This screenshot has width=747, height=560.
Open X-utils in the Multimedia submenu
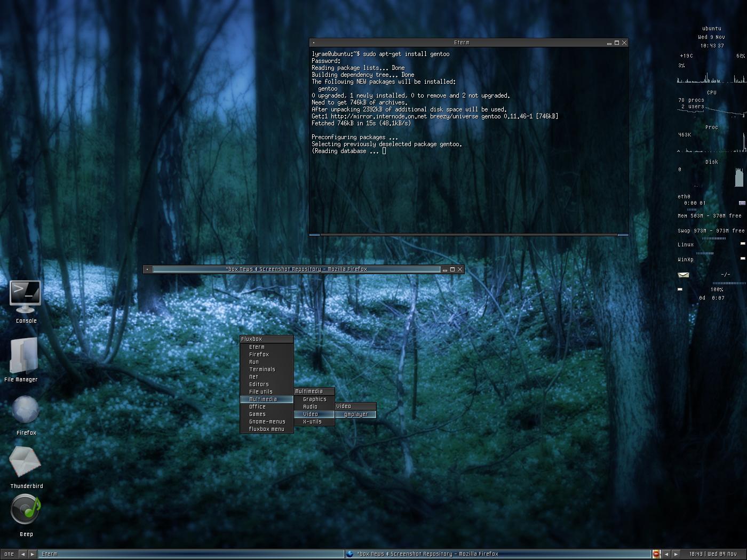click(314, 422)
